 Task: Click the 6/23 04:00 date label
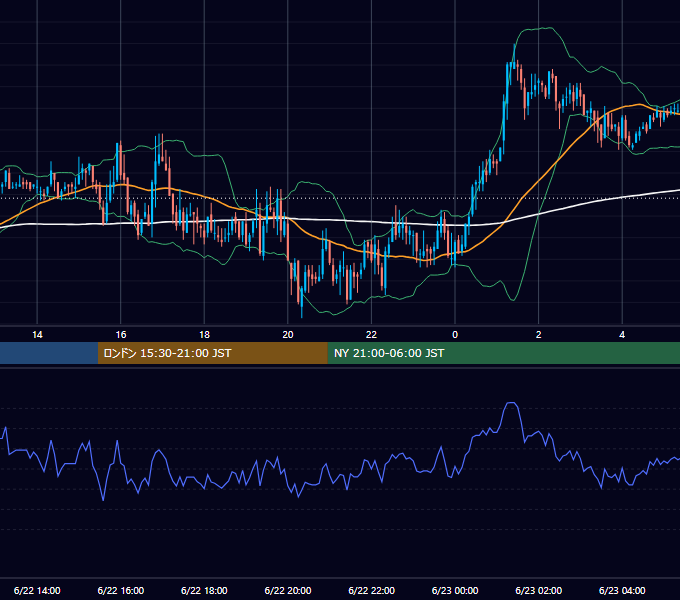pos(622,590)
